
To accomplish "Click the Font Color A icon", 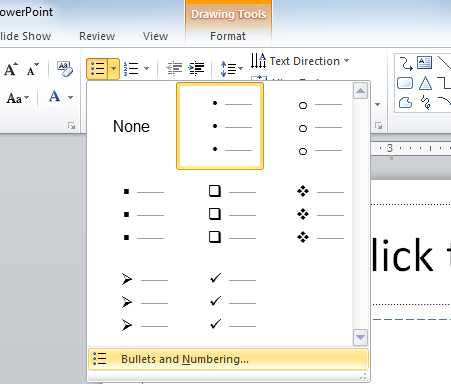I will click(x=54, y=97).
